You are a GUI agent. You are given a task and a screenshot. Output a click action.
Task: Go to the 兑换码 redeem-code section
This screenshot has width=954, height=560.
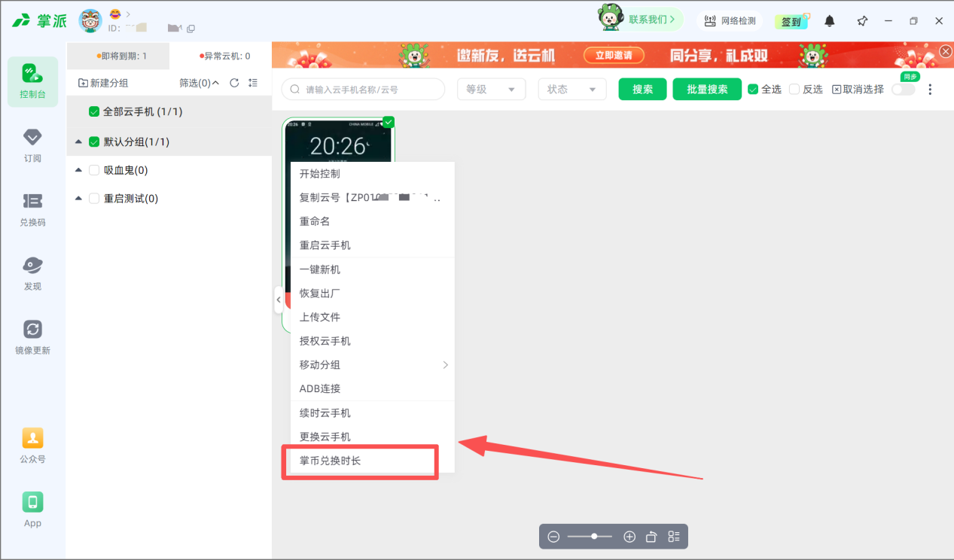(32, 209)
